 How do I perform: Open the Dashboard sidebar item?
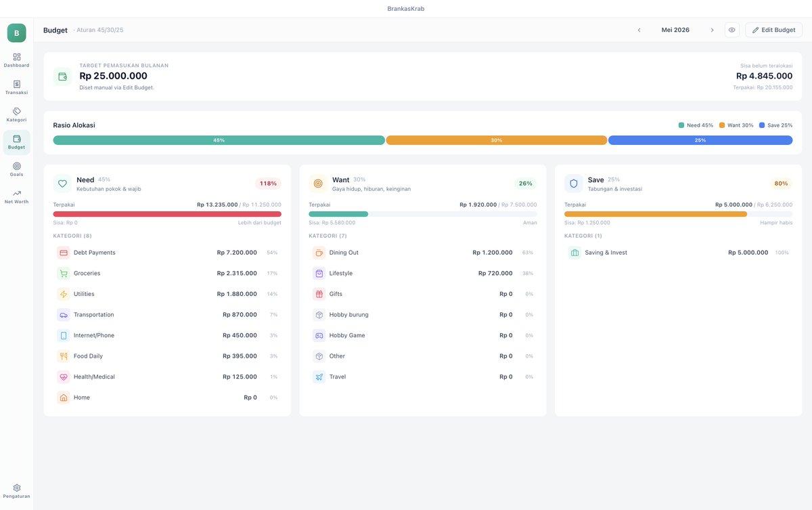pyautogui.click(x=17, y=60)
